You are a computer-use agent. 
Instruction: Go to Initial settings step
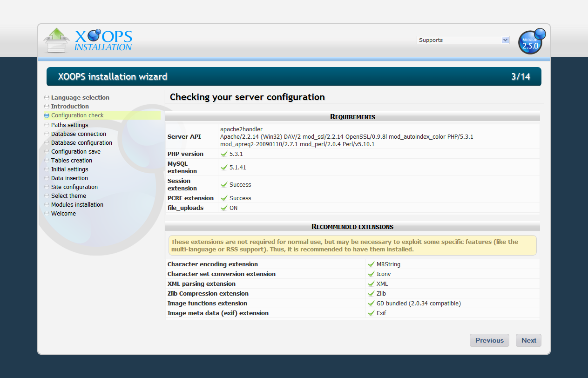[x=69, y=169]
